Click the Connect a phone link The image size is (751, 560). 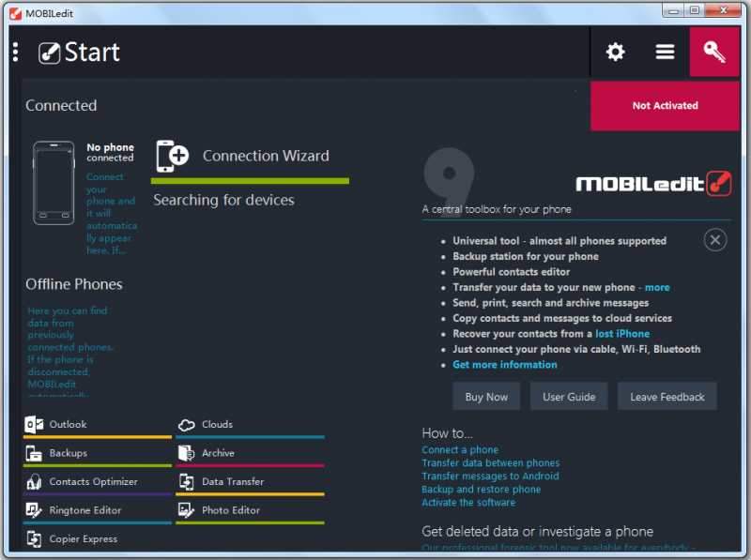tap(459, 449)
